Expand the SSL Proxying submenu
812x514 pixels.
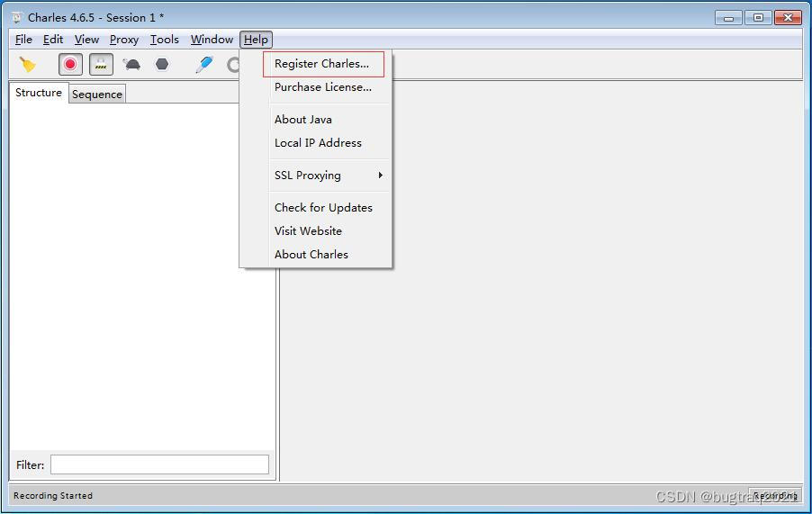[x=329, y=176]
